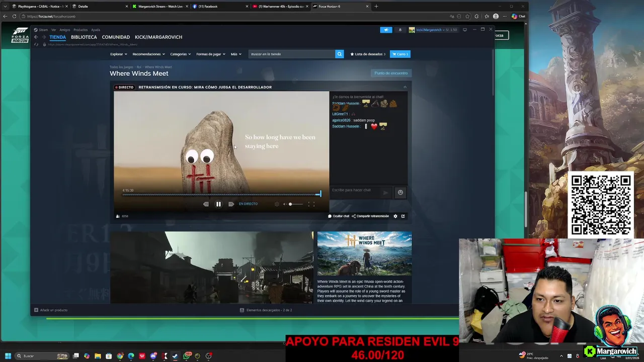The width and height of the screenshot is (644, 362).
Task: Open Steam downloads Elementos descargados
Action: [x=266, y=310]
